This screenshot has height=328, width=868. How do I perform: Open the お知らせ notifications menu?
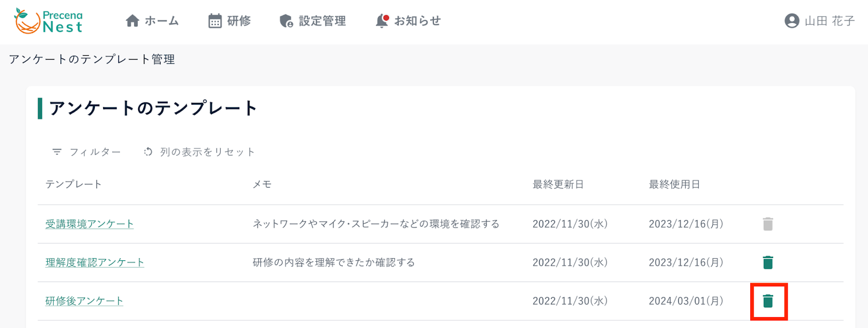click(x=417, y=21)
